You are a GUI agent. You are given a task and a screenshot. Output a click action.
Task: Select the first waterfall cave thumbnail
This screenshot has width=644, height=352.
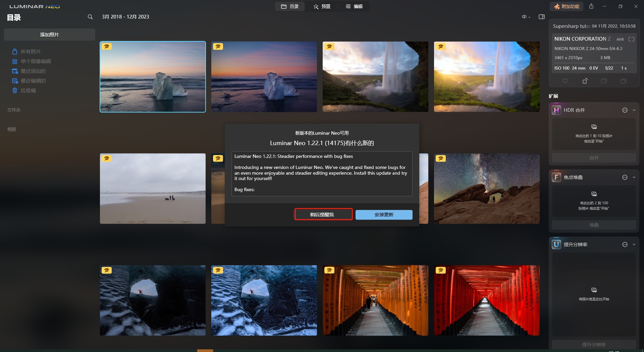tap(375, 77)
